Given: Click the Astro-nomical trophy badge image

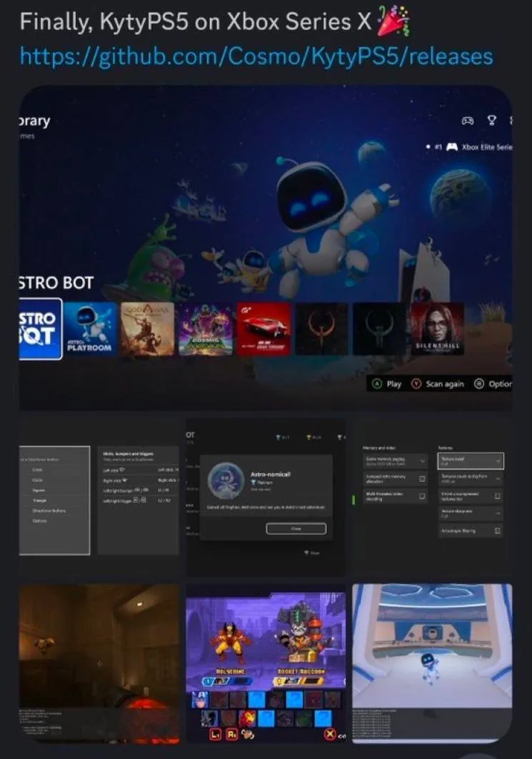Looking at the screenshot, I should click(226, 481).
